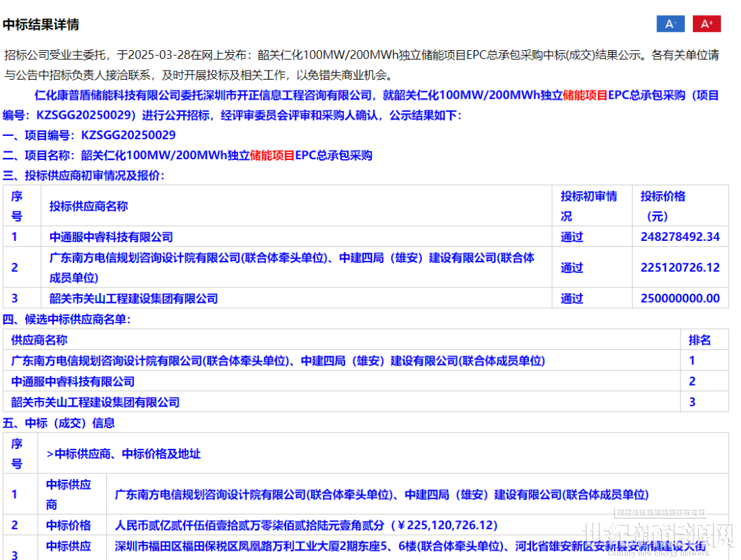The width and height of the screenshot is (741, 560).
Task: Select the bid price 225120726.12
Action: point(680,268)
